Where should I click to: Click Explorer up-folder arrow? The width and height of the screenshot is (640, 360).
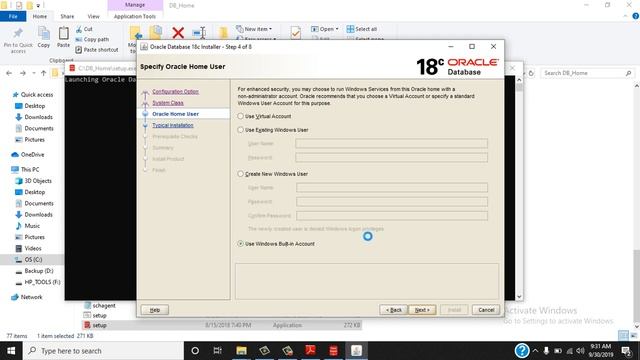[44, 73]
